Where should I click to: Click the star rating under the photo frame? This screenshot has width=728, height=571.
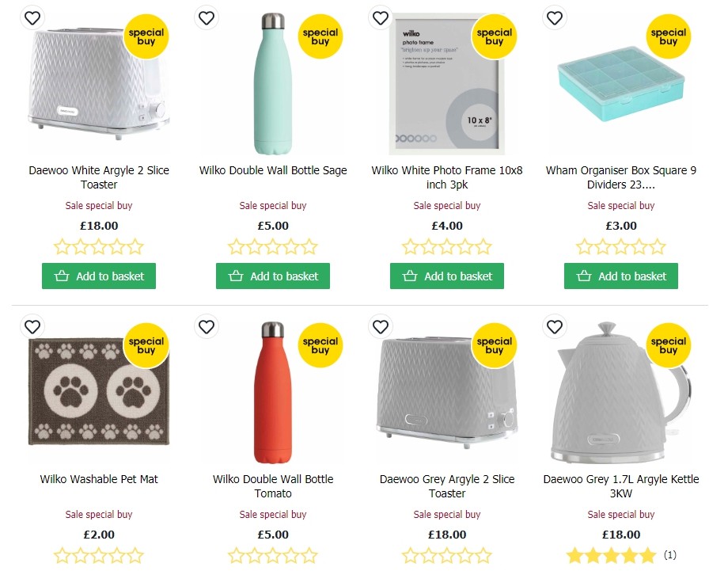click(446, 246)
